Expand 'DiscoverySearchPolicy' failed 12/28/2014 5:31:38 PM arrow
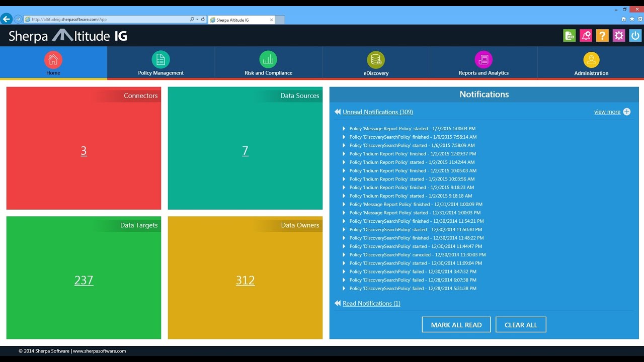 (344, 289)
